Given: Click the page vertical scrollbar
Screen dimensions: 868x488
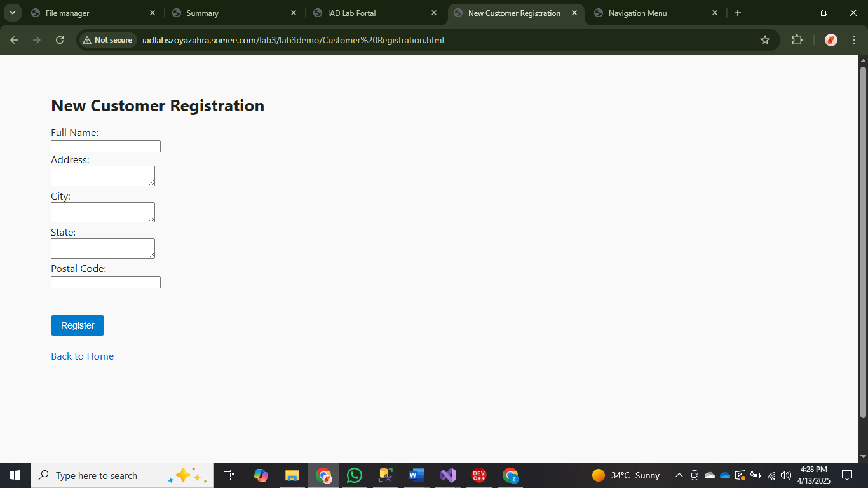Looking at the screenshot, I should coord(863,241).
